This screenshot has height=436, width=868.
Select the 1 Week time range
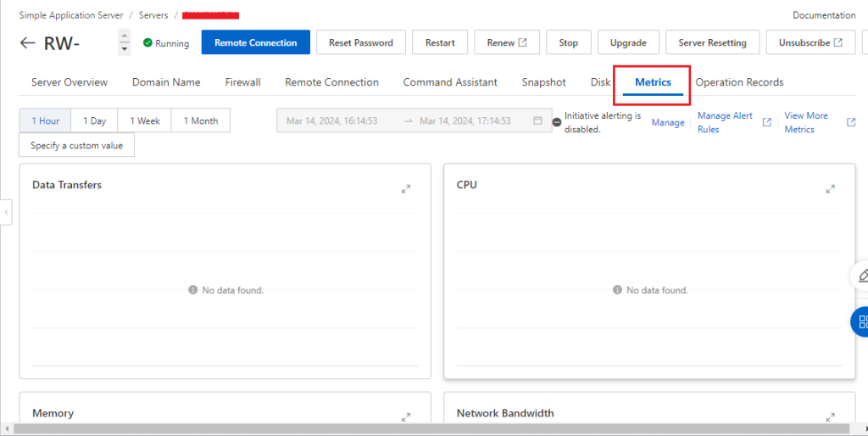pos(144,121)
